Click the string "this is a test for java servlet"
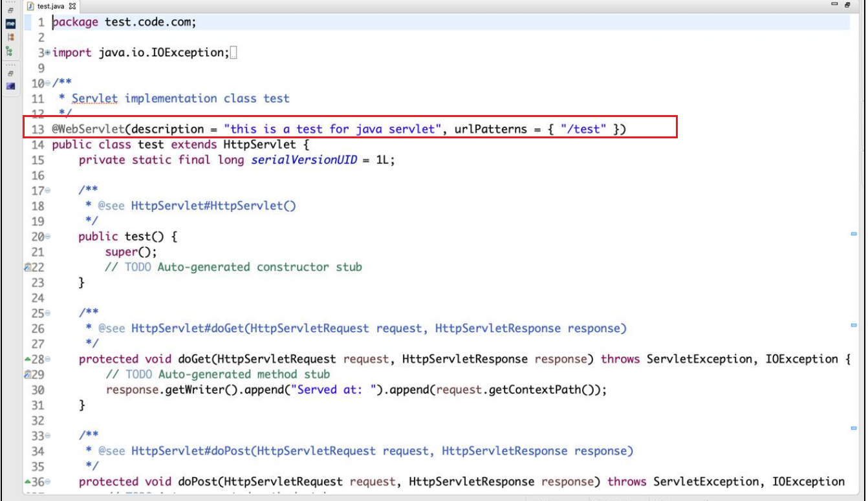Image resolution: width=868 pixels, height=501 pixels. 333,129
